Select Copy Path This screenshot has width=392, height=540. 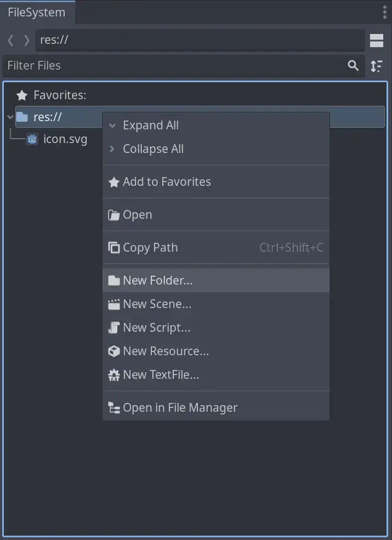216,247
